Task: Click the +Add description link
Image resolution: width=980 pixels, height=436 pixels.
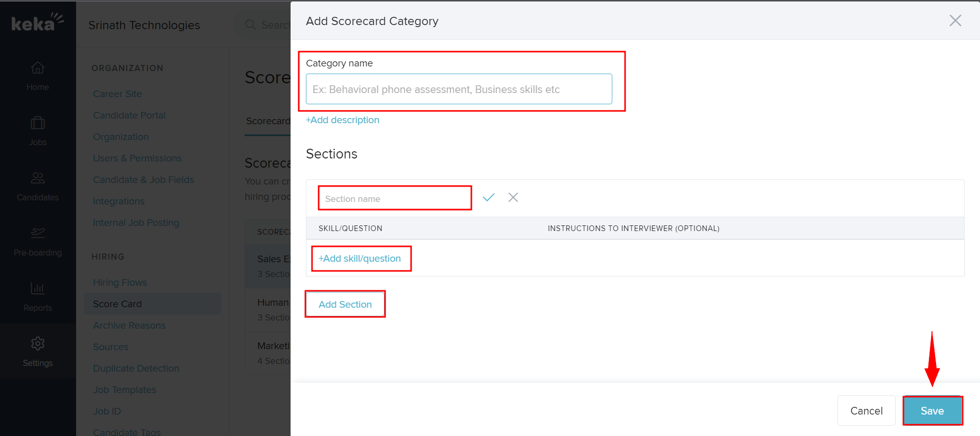Action: 343,120
